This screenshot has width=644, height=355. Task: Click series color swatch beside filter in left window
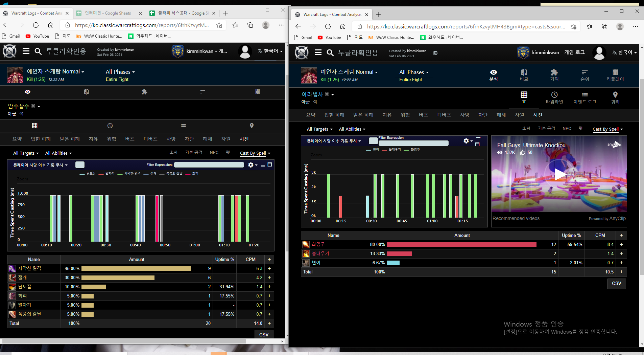point(80,165)
